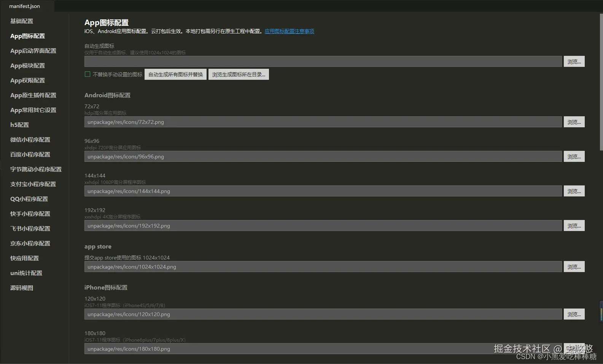
Task: Go to 快应用配置 section
Action: (x=24, y=258)
